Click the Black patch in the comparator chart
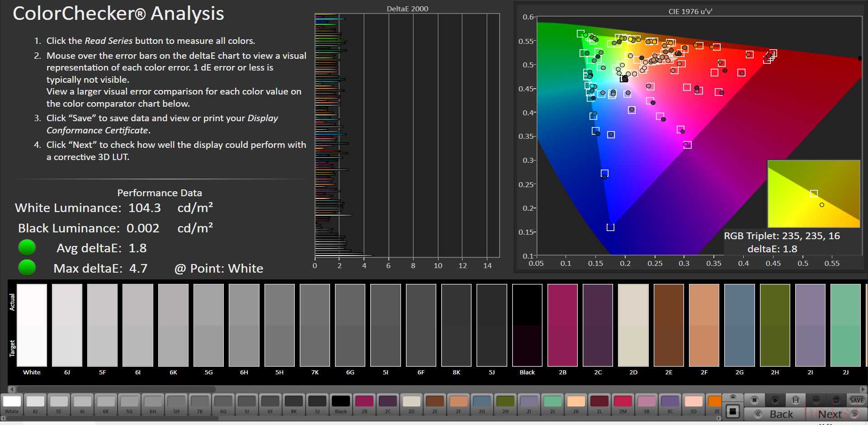Screen dimensions: 868x425 527,325
